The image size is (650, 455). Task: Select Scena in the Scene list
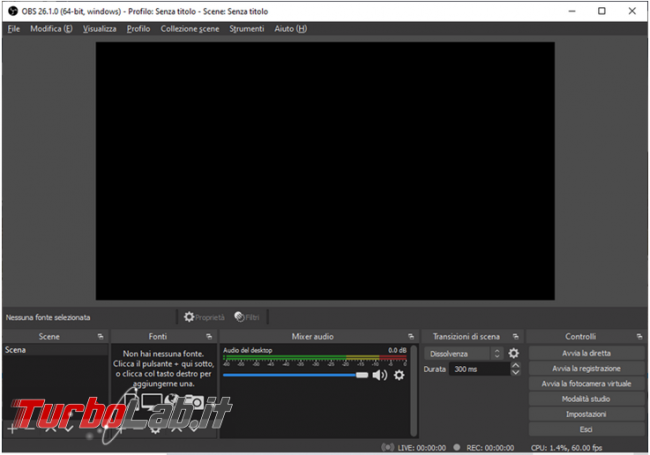click(55, 350)
